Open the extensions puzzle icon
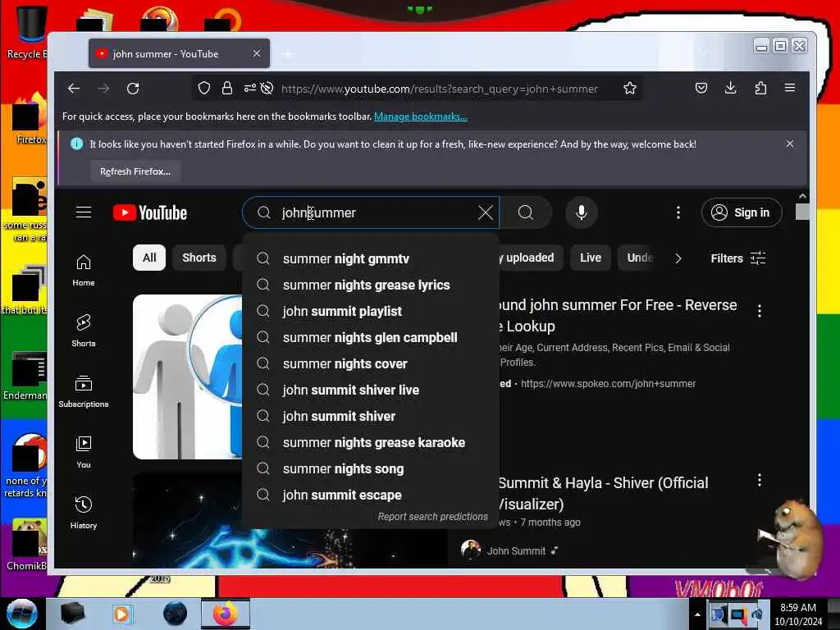Image resolution: width=840 pixels, height=630 pixels. [760, 88]
